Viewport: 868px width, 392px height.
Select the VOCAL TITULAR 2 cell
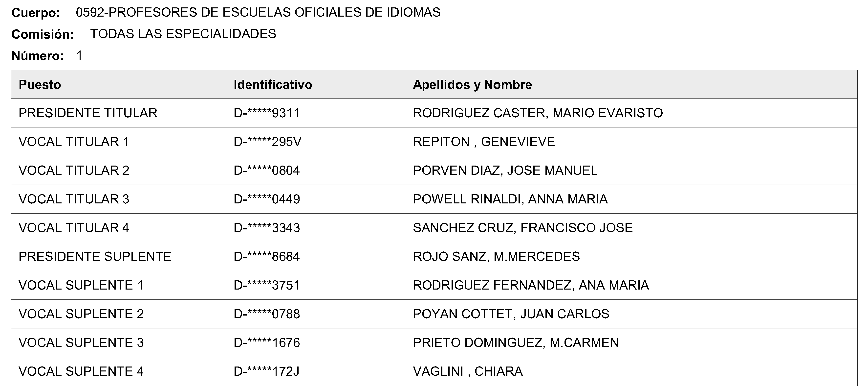click(x=74, y=170)
